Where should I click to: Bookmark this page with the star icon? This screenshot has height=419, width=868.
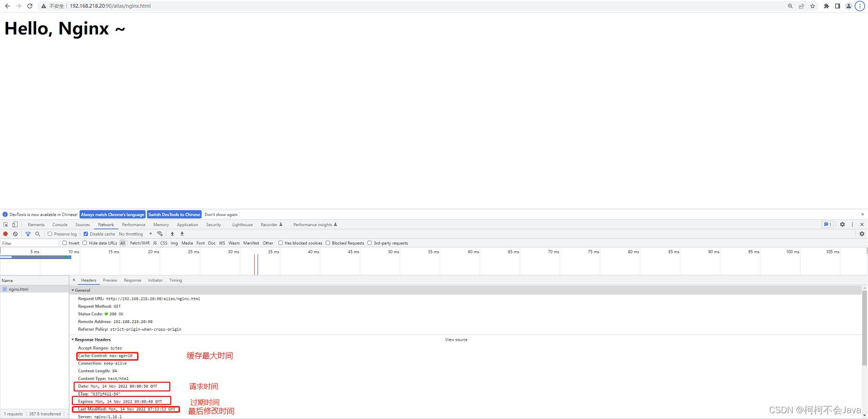(x=813, y=6)
